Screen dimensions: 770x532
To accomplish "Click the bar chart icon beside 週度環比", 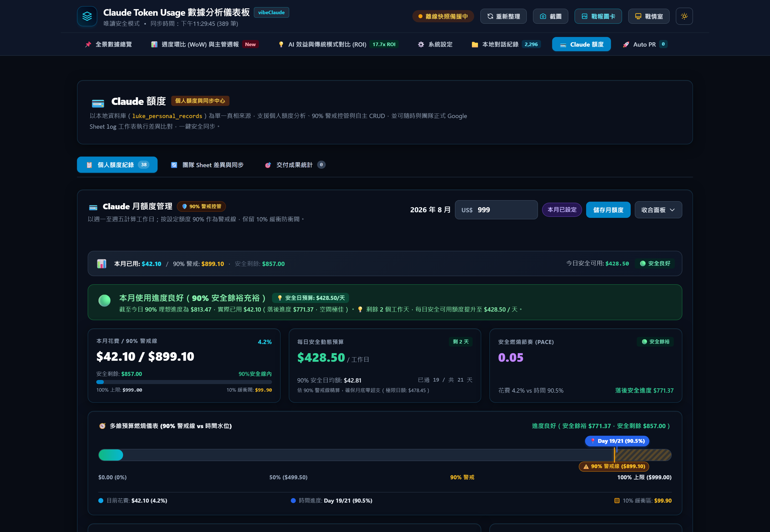I will pyautogui.click(x=154, y=44).
